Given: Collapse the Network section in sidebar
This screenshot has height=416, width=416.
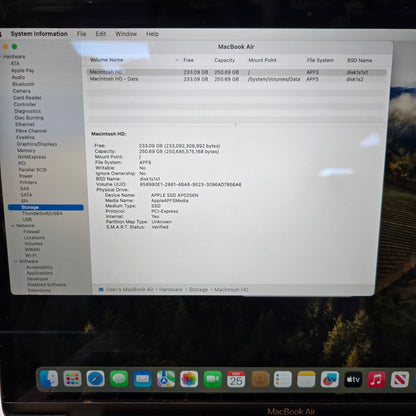Looking at the screenshot, I should [13, 226].
